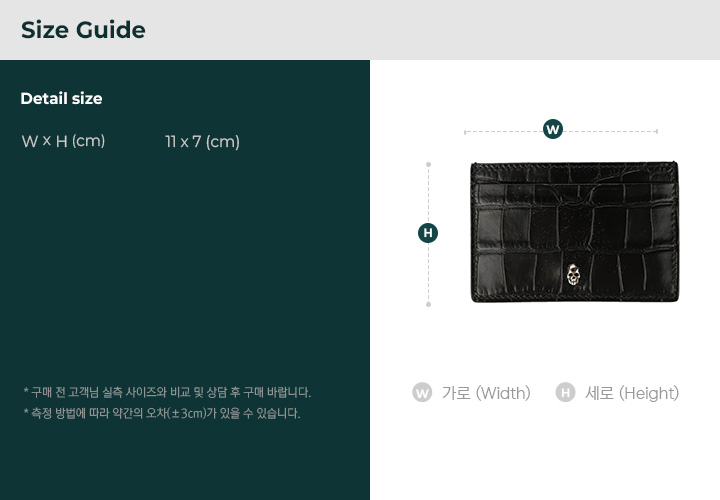This screenshot has width=720, height=500.
Task: Click the W width marker above wallet
Action: 552,129
